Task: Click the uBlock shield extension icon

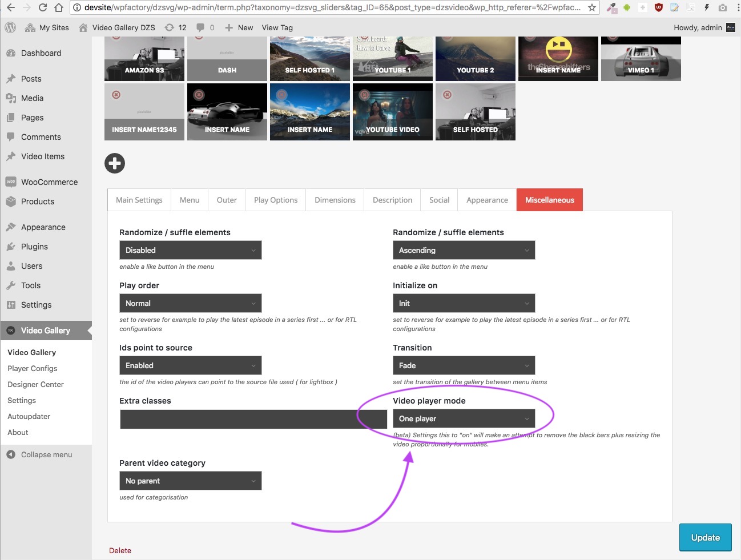Action: [658, 7]
